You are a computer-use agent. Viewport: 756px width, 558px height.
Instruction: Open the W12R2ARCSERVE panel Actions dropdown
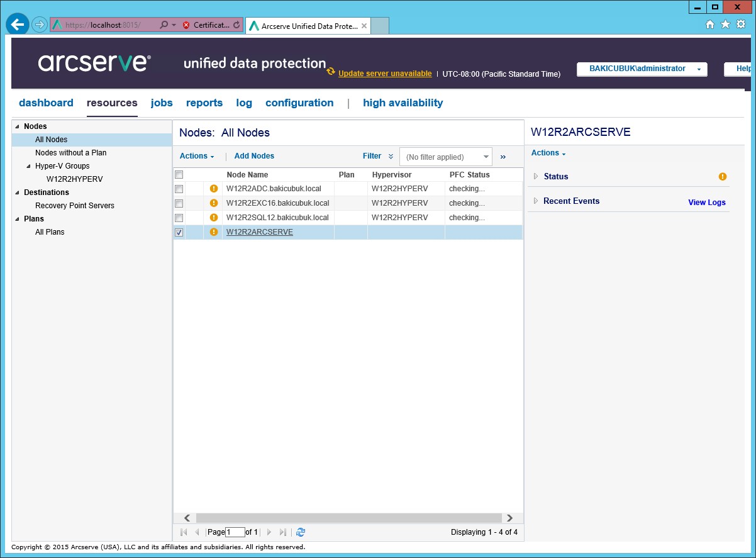[x=548, y=153]
